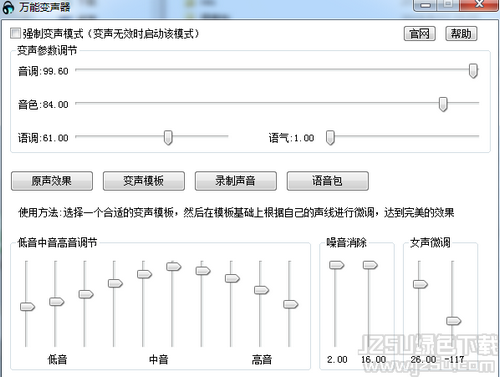
Task: Click the 低音中音高音调节 group title
Action: (x=57, y=242)
